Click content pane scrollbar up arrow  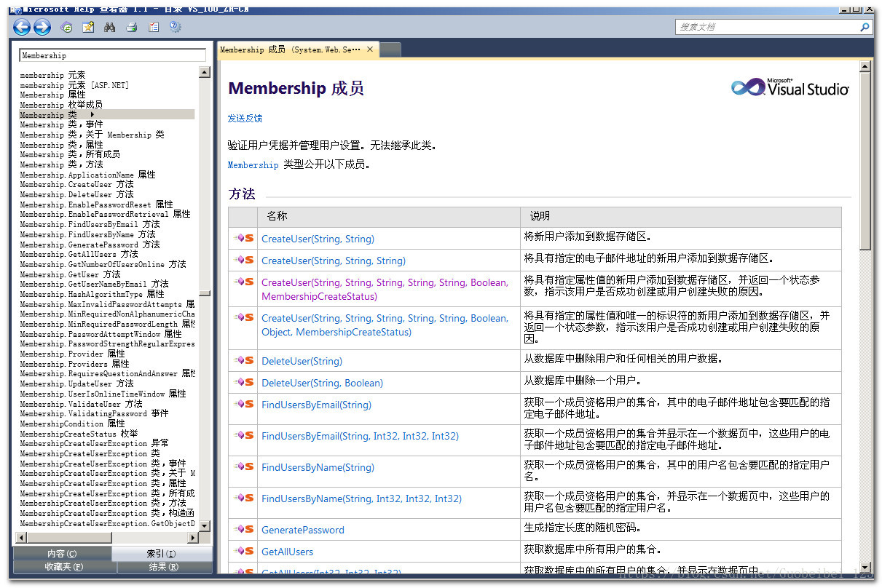click(x=865, y=66)
